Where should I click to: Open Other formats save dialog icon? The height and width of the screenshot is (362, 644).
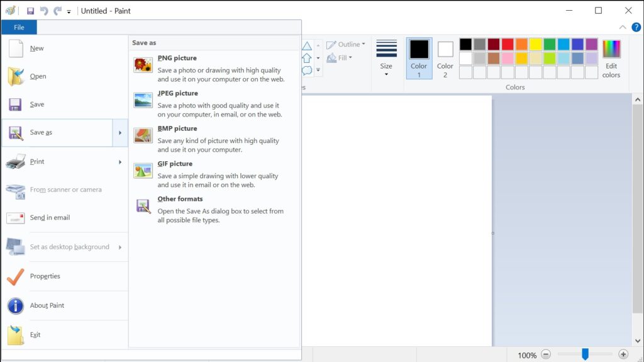pos(143,206)
